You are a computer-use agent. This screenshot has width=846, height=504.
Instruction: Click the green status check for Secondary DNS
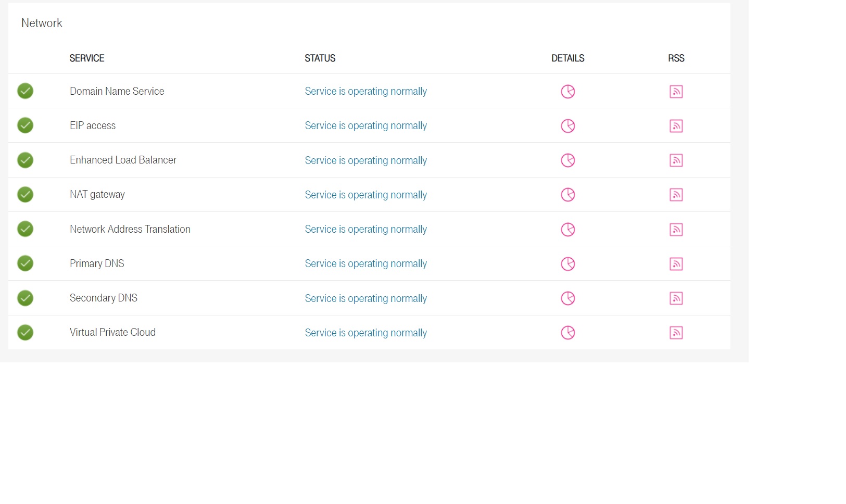pyautogui.click(x=25, y=298)
